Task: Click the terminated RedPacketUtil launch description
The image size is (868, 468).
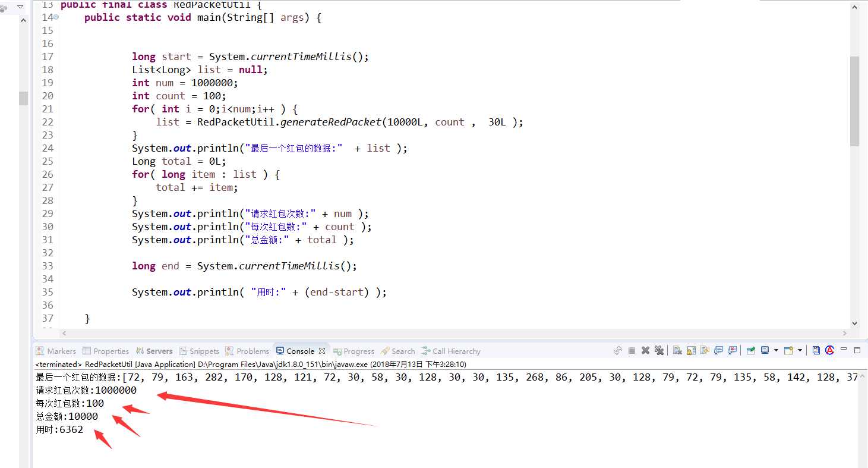Action: [251, 364]
